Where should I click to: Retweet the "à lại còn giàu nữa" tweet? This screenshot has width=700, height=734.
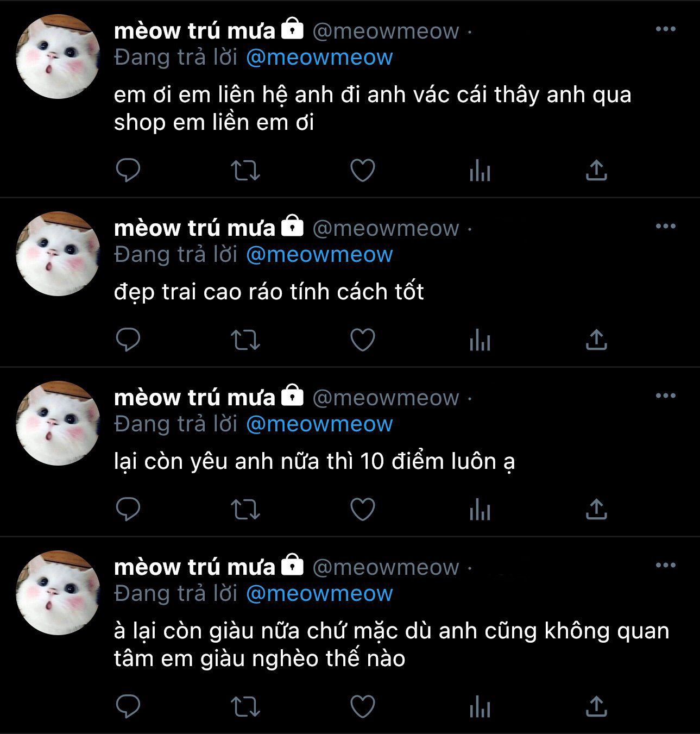click(245, 707)
